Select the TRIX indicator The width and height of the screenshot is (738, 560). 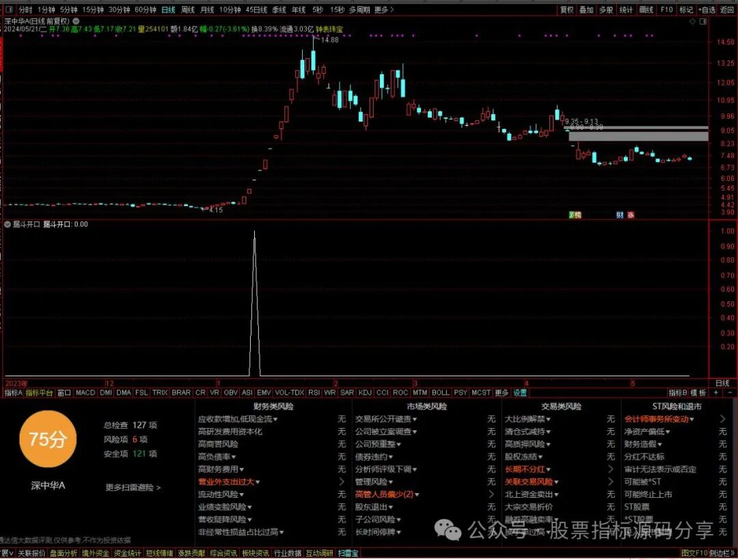160,392
